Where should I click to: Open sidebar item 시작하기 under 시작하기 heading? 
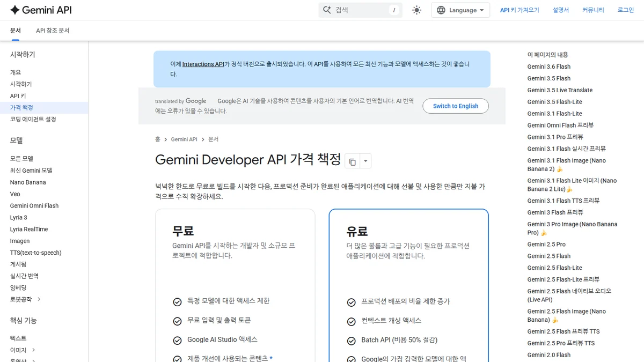21,84
